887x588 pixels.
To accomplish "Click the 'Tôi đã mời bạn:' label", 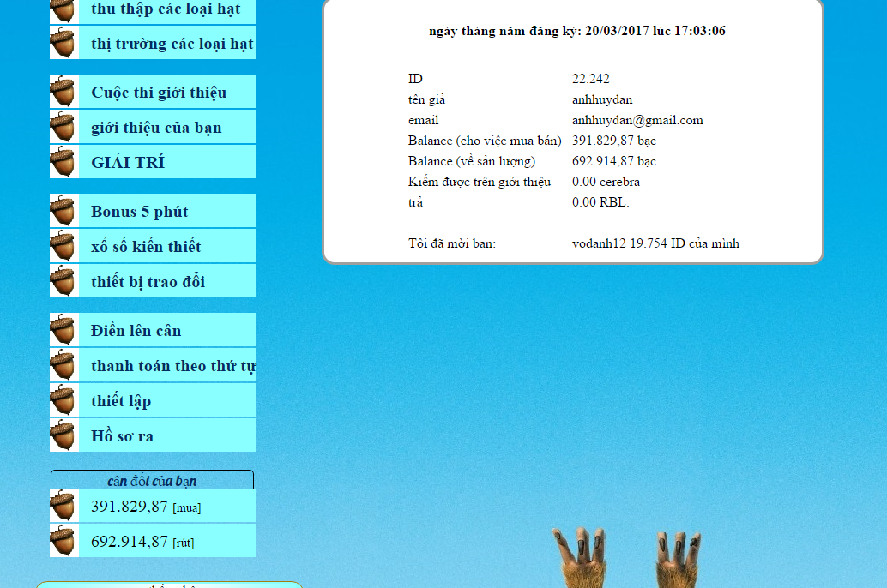I will (x=452, y=243).
